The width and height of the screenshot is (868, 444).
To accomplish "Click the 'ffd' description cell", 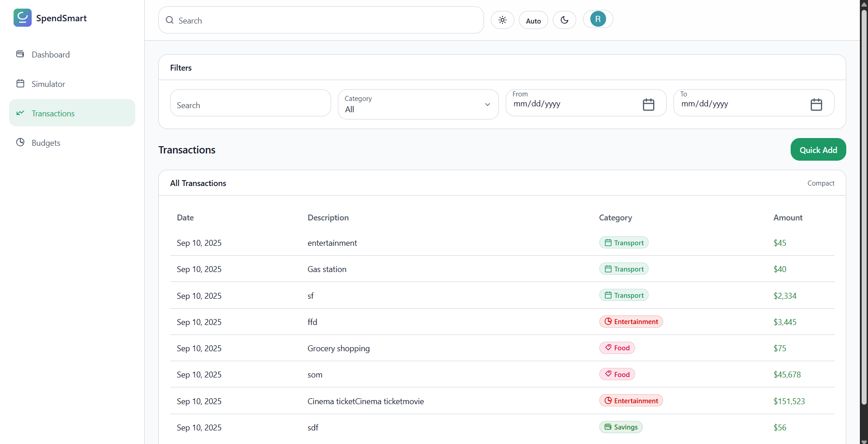I will point(312,322).
